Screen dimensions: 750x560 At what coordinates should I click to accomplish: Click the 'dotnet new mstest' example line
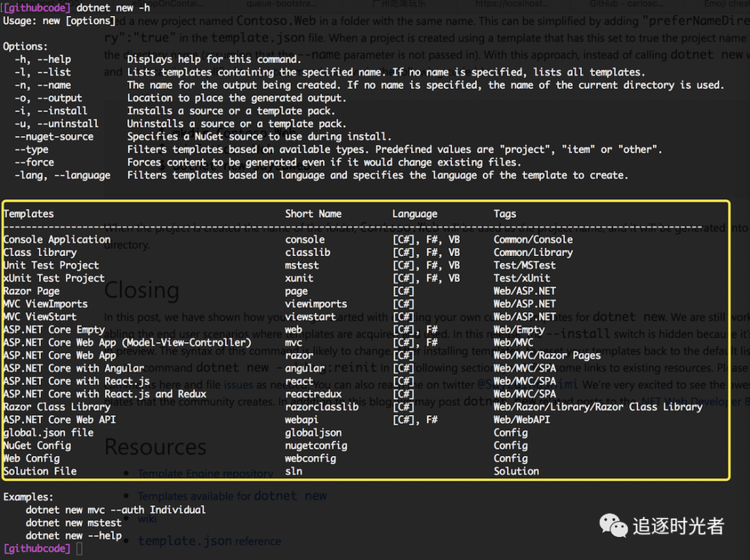click(x=74, y=523)
